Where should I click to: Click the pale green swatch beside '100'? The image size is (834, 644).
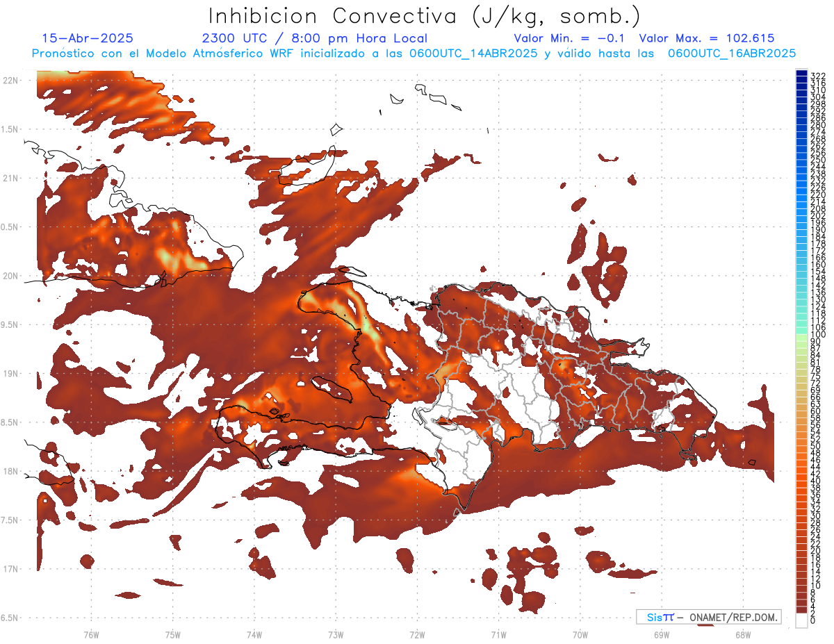point(802,337)
